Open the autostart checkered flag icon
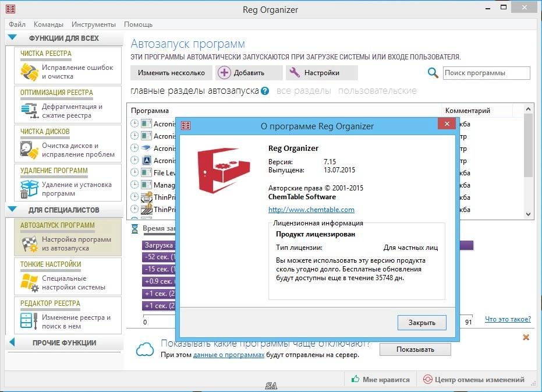The height and width of the screenshot is (392, 542). 29,244
